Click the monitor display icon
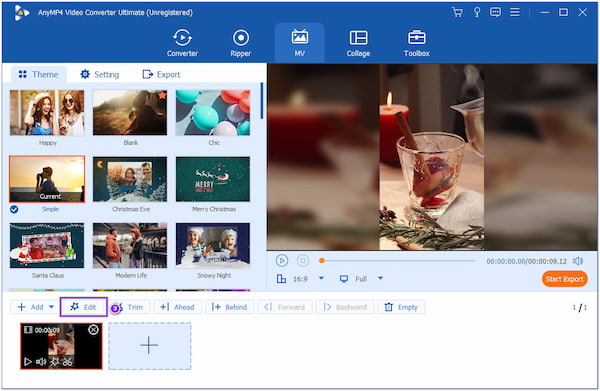 point(344,279)
